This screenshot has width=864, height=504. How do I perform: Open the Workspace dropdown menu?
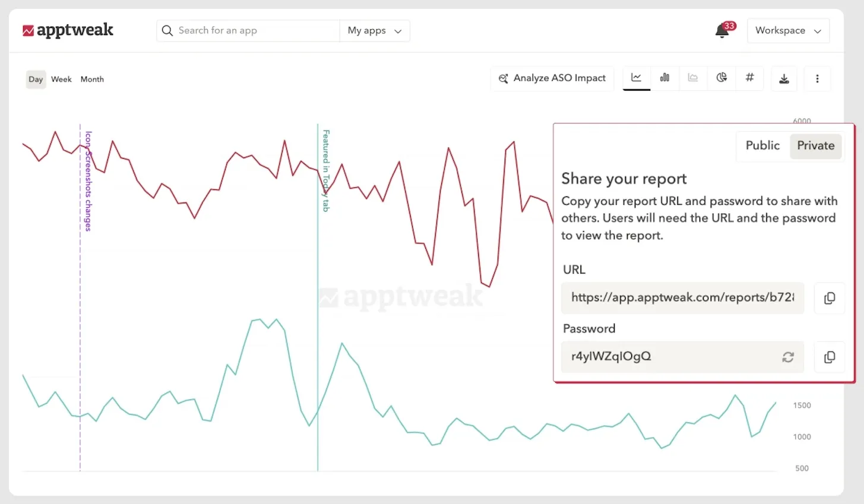pyautogui.click(x=787, y=31)
